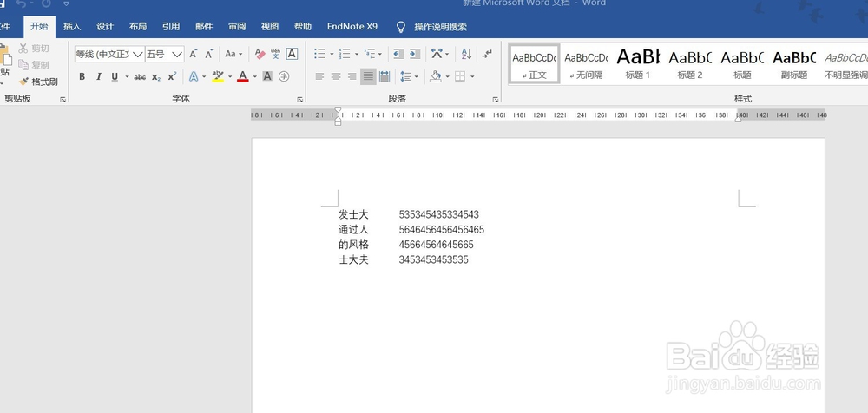Viewport: 868px width, 413px height.
Task: Apply bullet list formatting
Action: (320, 54)
